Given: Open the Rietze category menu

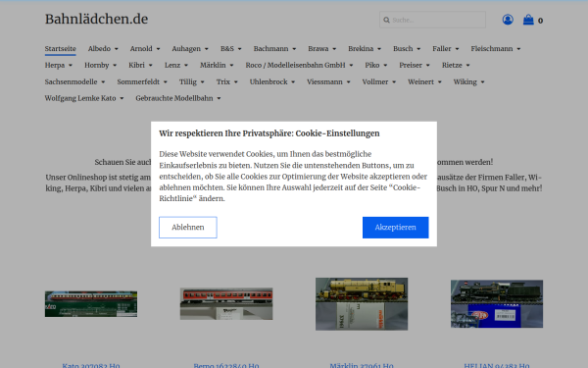Looking at the screenshot, I should click(x=456, y=66).
